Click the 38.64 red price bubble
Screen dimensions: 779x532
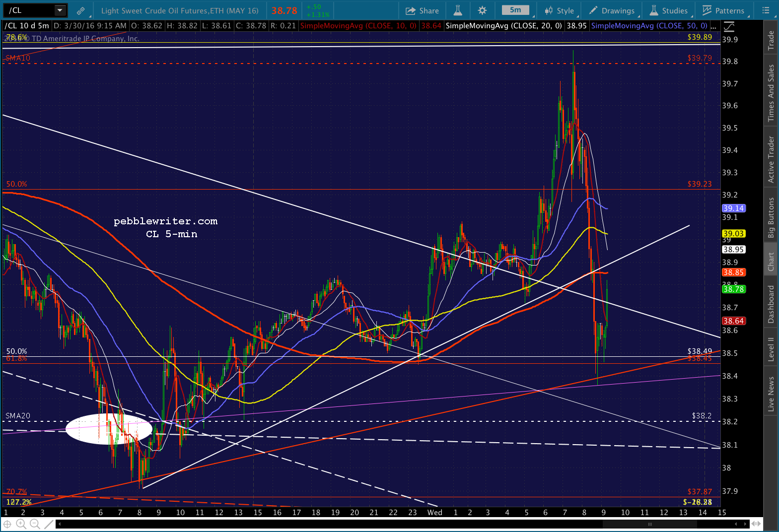click(733, 321)
